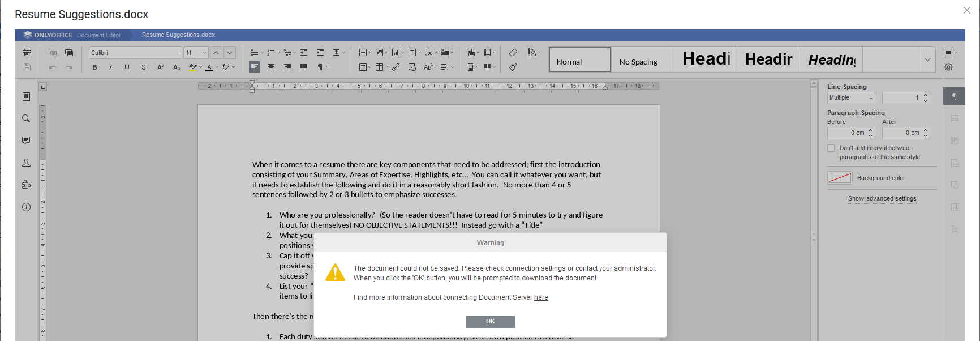The image size is (980, 341).
Task: Check "Don't add interval between paragraphs" box
Action: point(831,148)
